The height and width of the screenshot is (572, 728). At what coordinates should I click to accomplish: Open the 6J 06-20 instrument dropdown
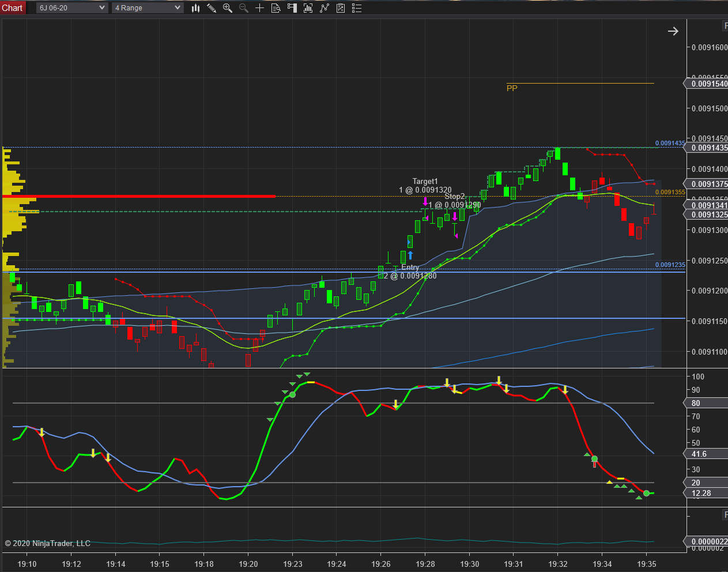(x=72, y=7)
